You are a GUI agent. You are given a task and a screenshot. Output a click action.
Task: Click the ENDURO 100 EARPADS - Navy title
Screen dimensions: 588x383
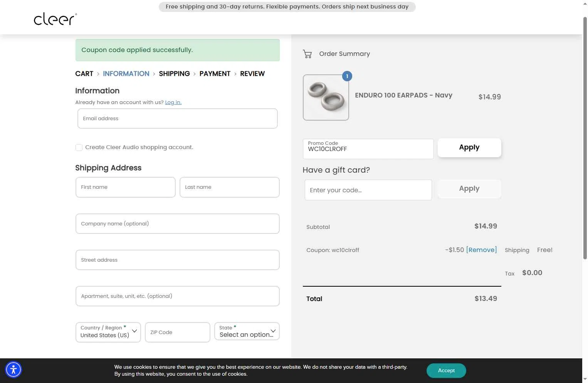403,95
